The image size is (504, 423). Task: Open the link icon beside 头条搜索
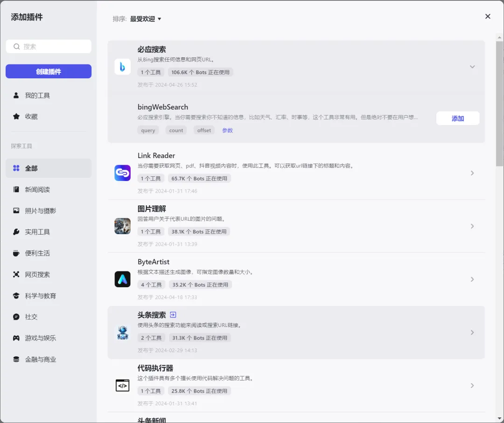click(x=173, y=315)
